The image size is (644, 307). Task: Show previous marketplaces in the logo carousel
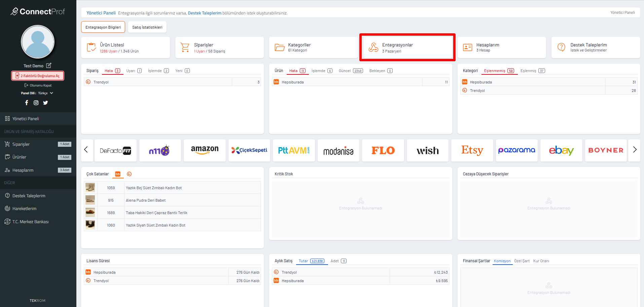pos(86,150)
